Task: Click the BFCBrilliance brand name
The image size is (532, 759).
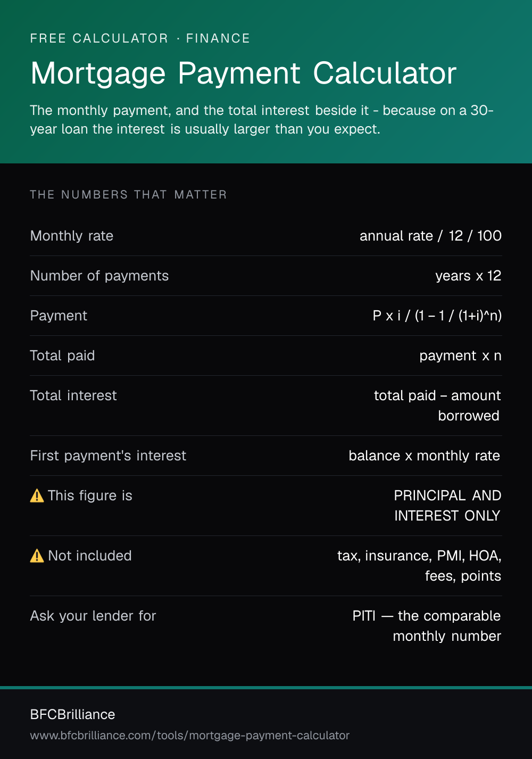Action: (73, 714)
